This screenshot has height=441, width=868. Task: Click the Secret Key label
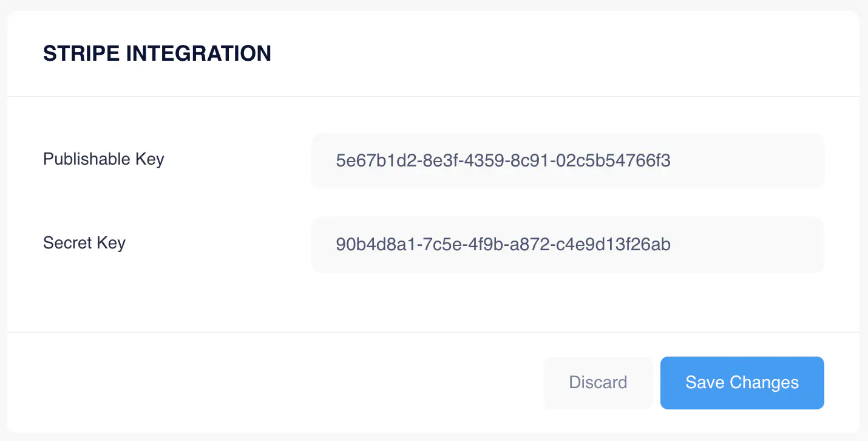pyautogui.click(x=84, y=243)
